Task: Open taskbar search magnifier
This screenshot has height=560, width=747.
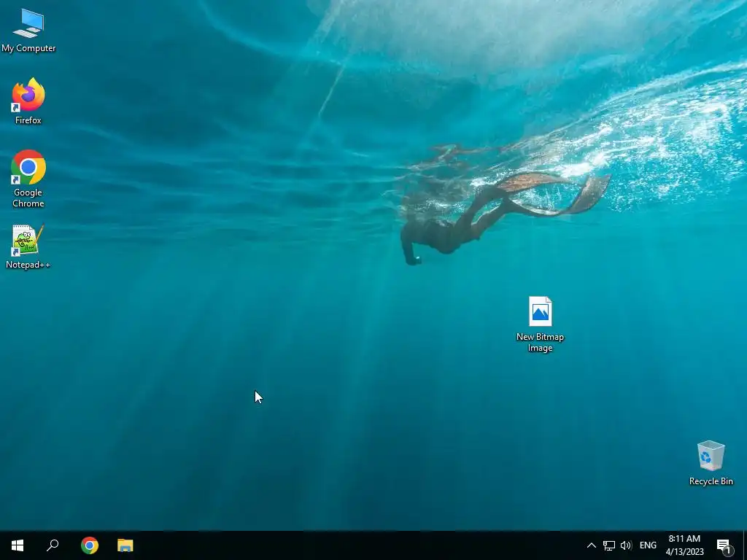Action: pos(53,545)
